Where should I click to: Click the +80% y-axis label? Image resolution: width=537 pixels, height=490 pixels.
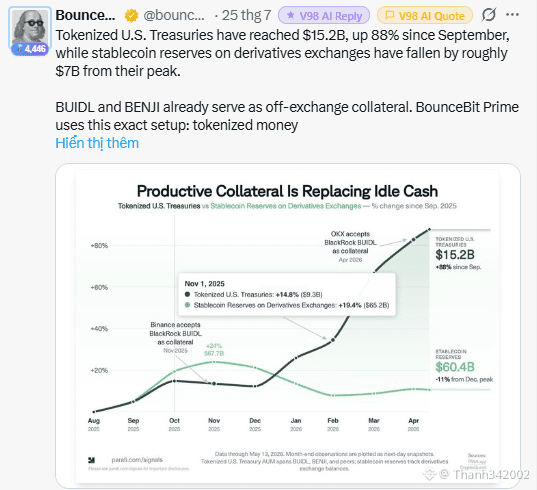coord(99,246)
